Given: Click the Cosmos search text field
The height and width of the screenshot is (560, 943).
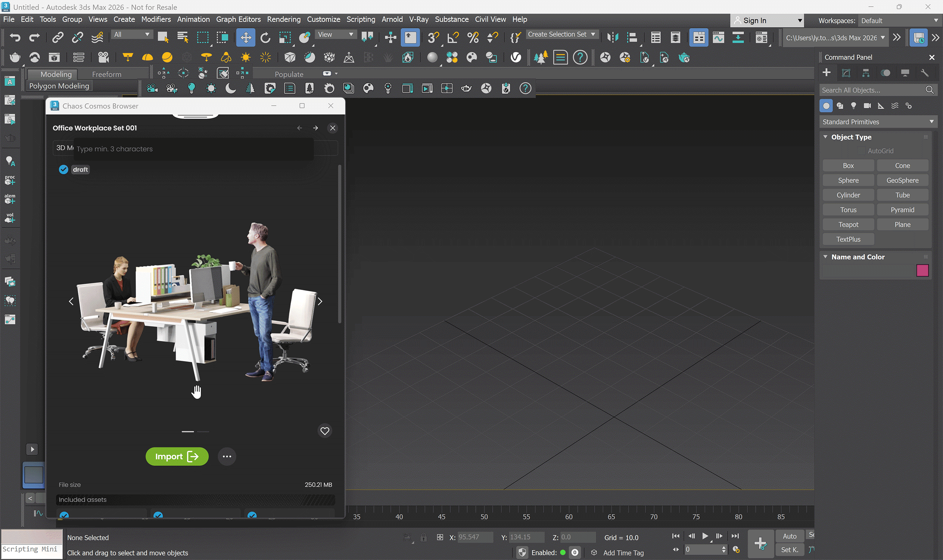Looking at the screenshot, I should point(194,149).
